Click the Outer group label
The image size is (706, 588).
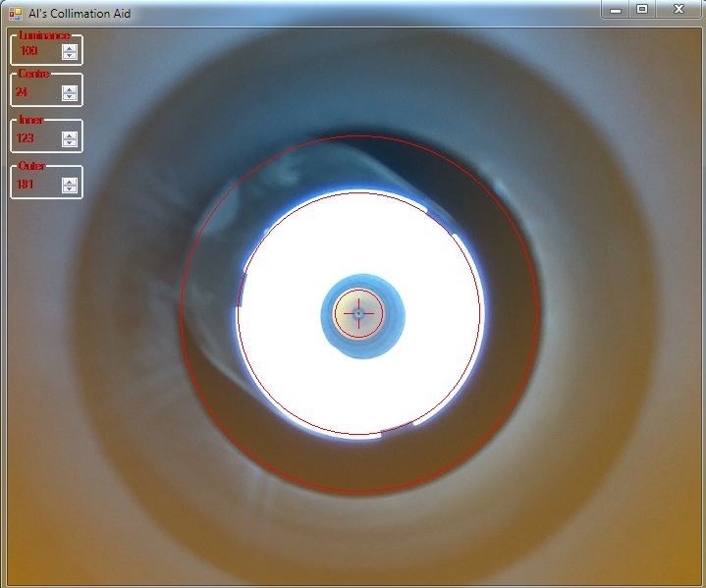(x=31, y=166)
